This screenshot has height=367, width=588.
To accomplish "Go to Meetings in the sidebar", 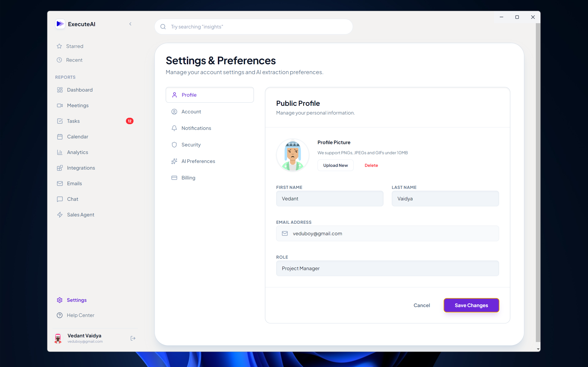I will (x=77, y=105).
